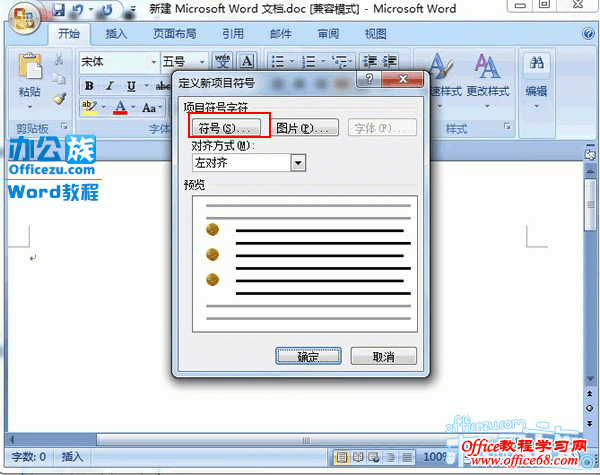Click the 符号(S)... symbol button
The image size is (600, 475).
click(226, 128)
